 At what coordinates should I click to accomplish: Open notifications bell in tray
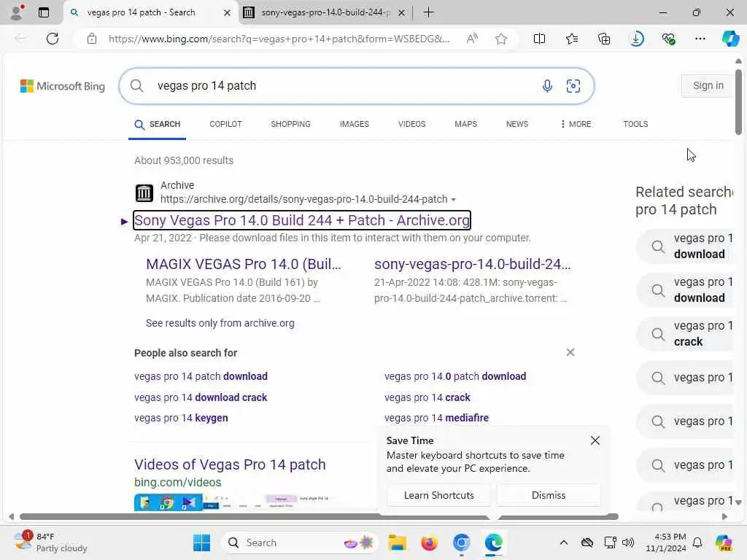point(697,542)
